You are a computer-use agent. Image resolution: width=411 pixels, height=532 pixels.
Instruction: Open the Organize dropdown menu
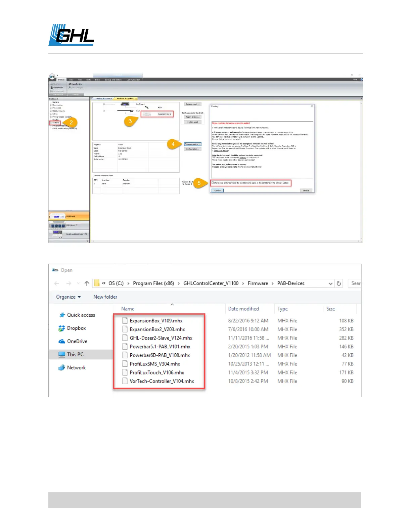point(68,297)
